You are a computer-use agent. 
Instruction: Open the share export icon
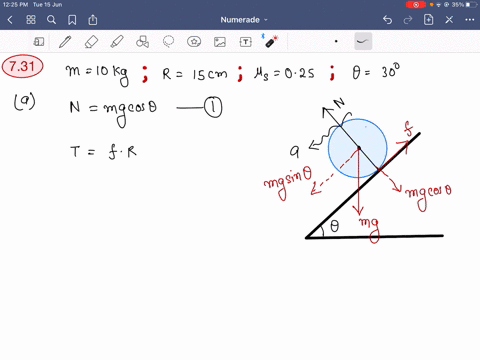pyautogui.click(x=93, y=20)
